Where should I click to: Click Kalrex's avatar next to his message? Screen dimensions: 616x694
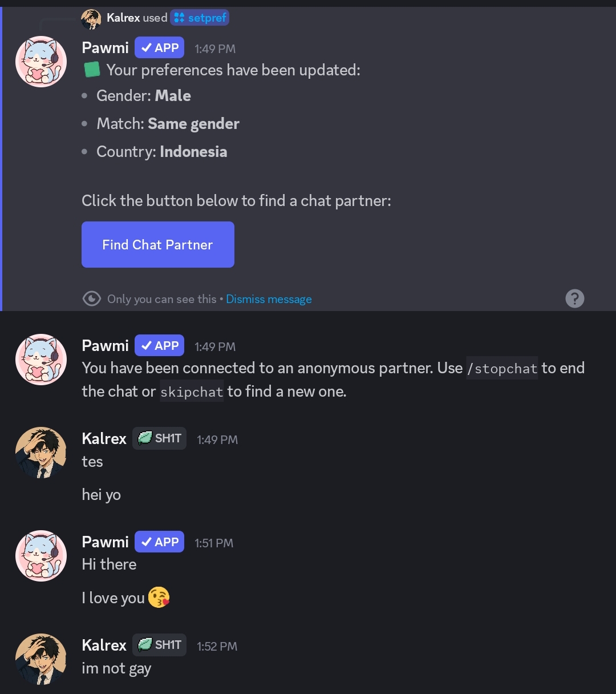click(40, 453)
